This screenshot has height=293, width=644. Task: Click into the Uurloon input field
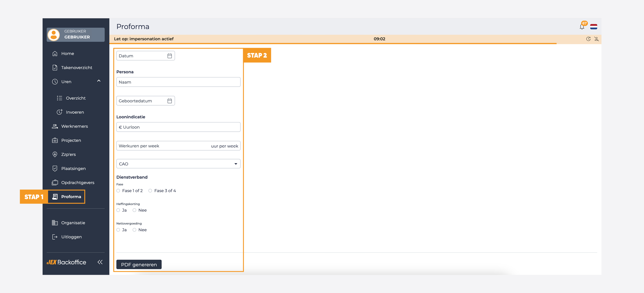click(x=178, y=127)
